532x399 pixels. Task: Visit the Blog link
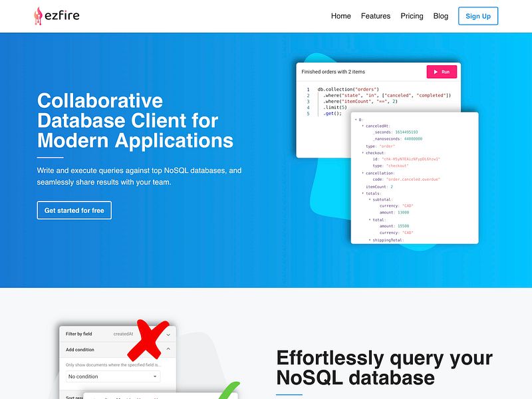[x=440, y=16]
